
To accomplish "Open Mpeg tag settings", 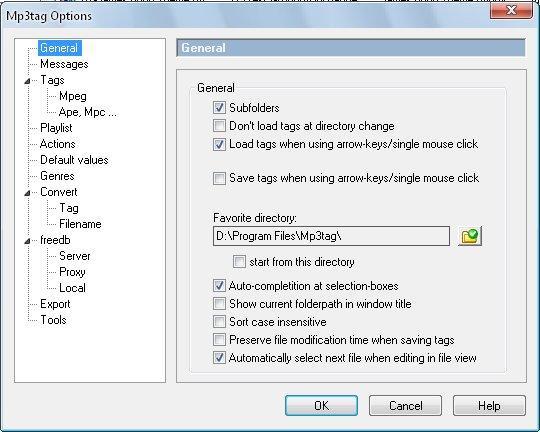I will tap(73, 96).
